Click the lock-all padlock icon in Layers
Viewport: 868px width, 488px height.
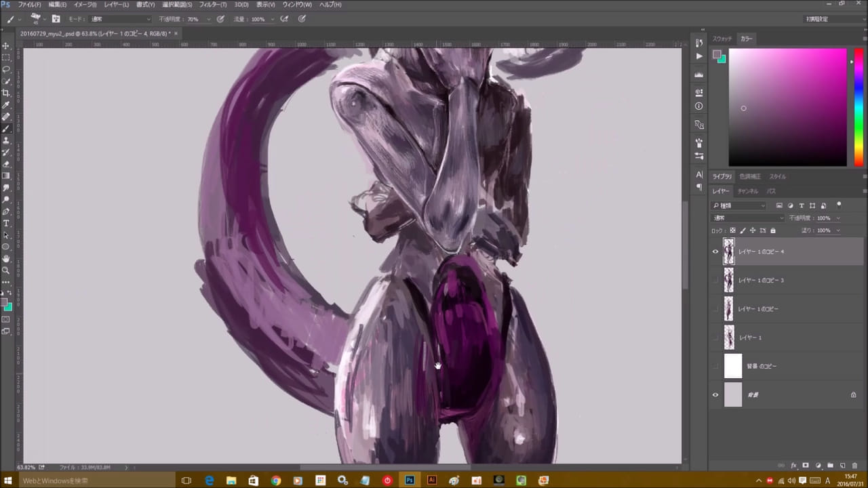[772, 230]
